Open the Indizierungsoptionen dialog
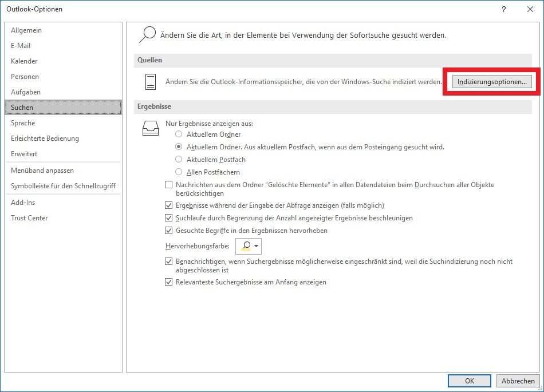 pyautogui.click(x=492, y=82)
